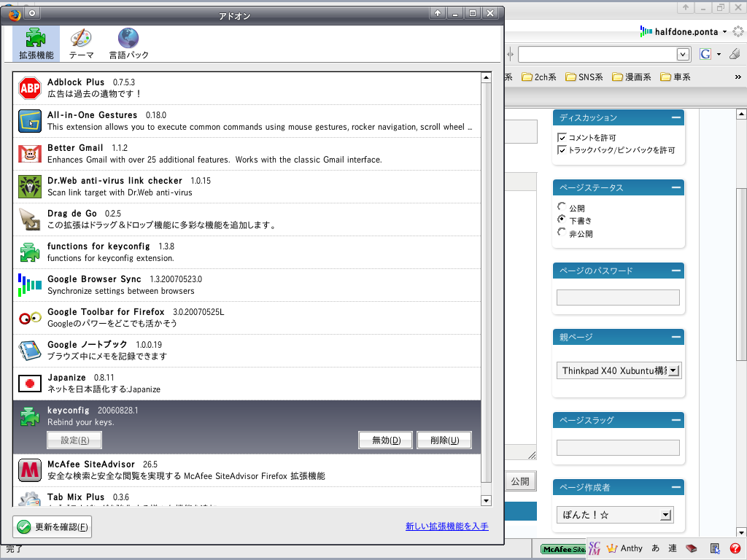Click the 公開 publish button in the browser
The image size is (747, 560).
click(x=520, y=481)
